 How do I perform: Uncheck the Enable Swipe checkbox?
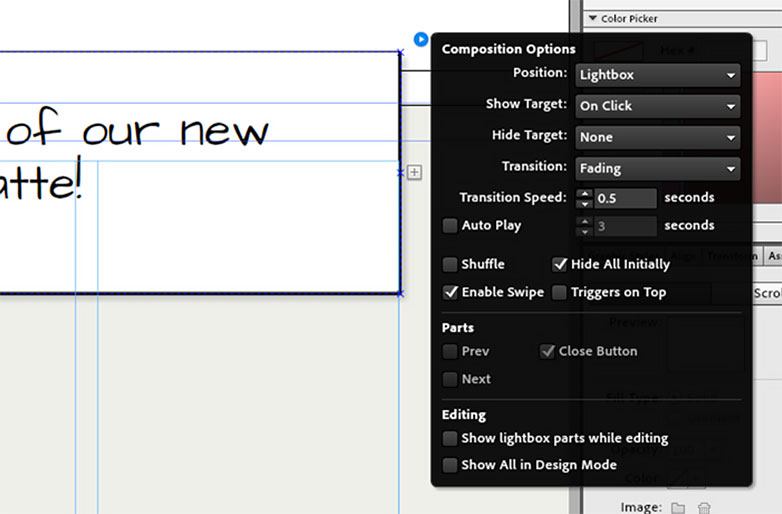point(450,292)
